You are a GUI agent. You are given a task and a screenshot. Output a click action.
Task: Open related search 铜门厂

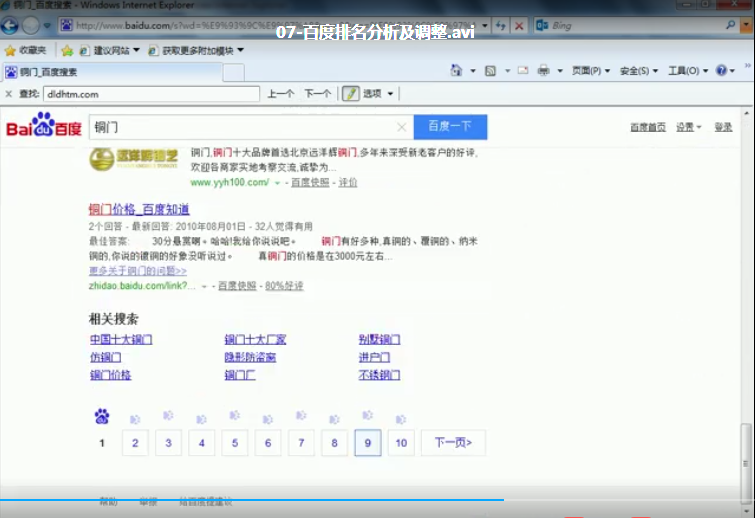point(240,375)
